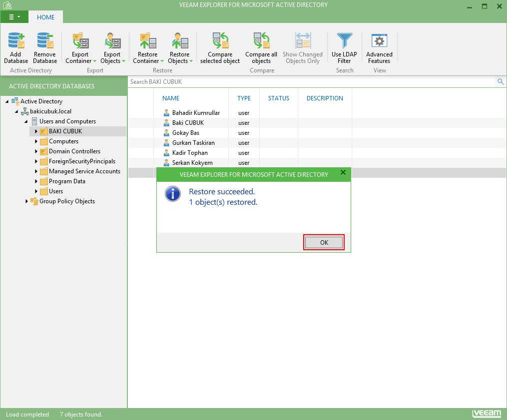Select the Bahadir Kumrullar user row
This screenshot has width=507, height=420.
pos(317,113)
